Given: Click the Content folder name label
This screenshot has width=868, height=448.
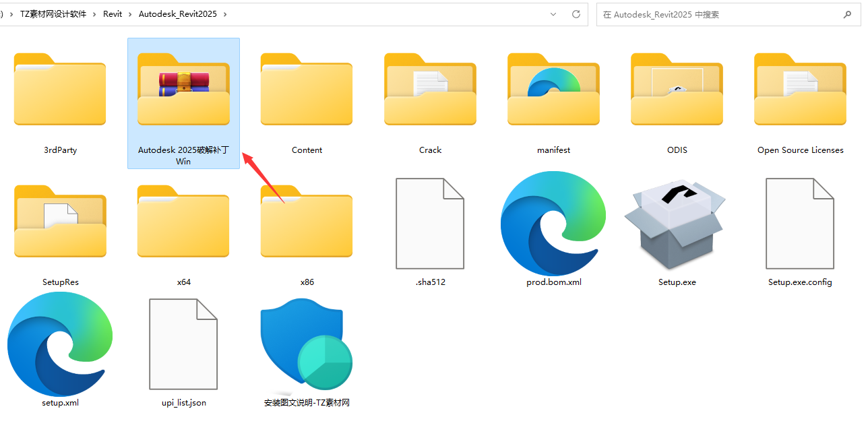Looking at the screenshot, I should tap(307, 150).
